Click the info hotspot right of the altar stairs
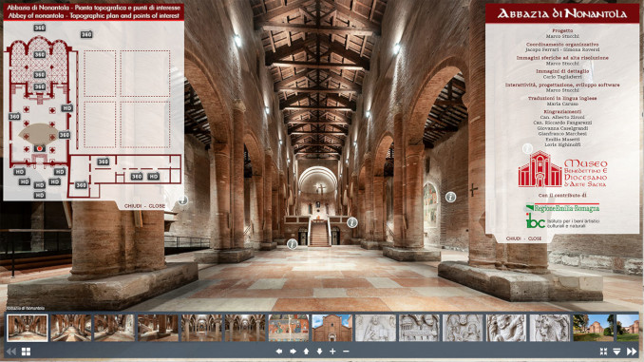The height and width of the screenshot is (362, 644). [x=352, y=222]
